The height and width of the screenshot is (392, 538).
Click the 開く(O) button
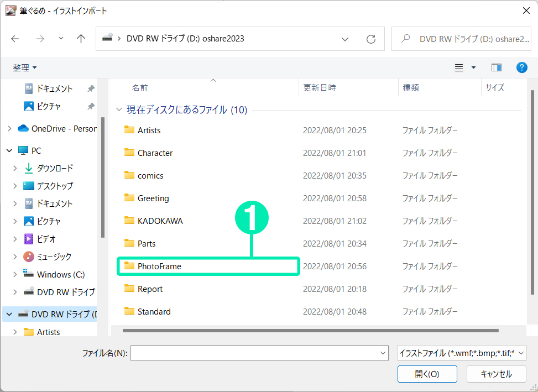click(x=427, y=374)
